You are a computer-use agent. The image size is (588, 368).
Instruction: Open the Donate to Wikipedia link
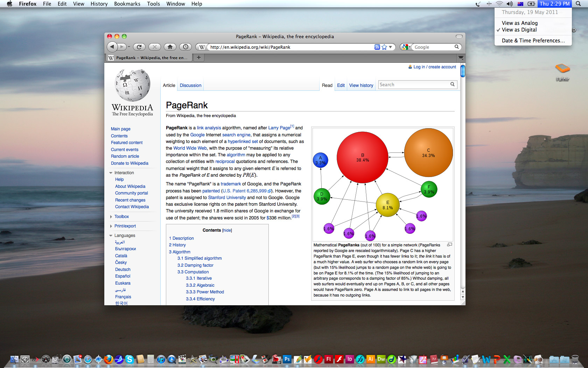point(129,163)
